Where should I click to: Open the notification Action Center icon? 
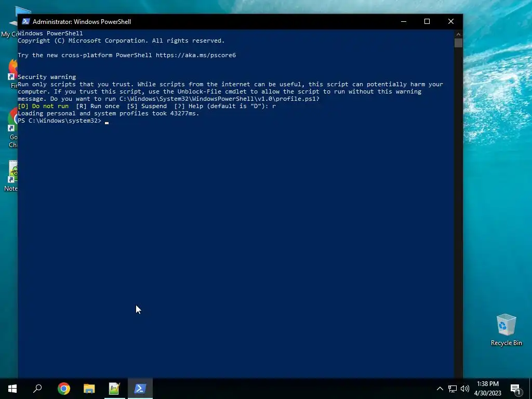(x=515, y=389)
